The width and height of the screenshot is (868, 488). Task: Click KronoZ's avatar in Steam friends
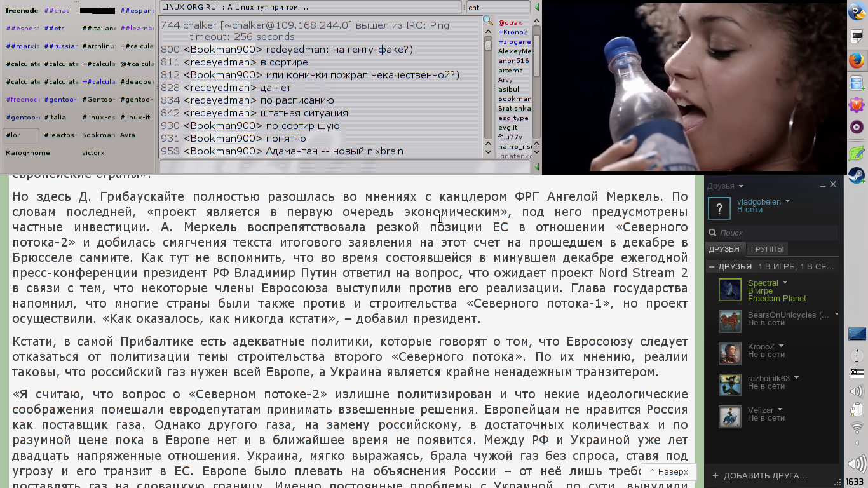coord(730,353)
